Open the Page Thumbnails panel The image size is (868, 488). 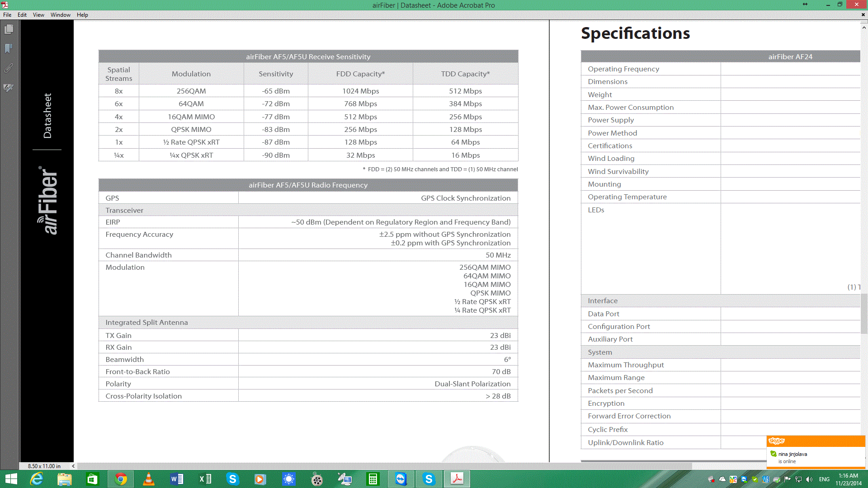[9, 30]
